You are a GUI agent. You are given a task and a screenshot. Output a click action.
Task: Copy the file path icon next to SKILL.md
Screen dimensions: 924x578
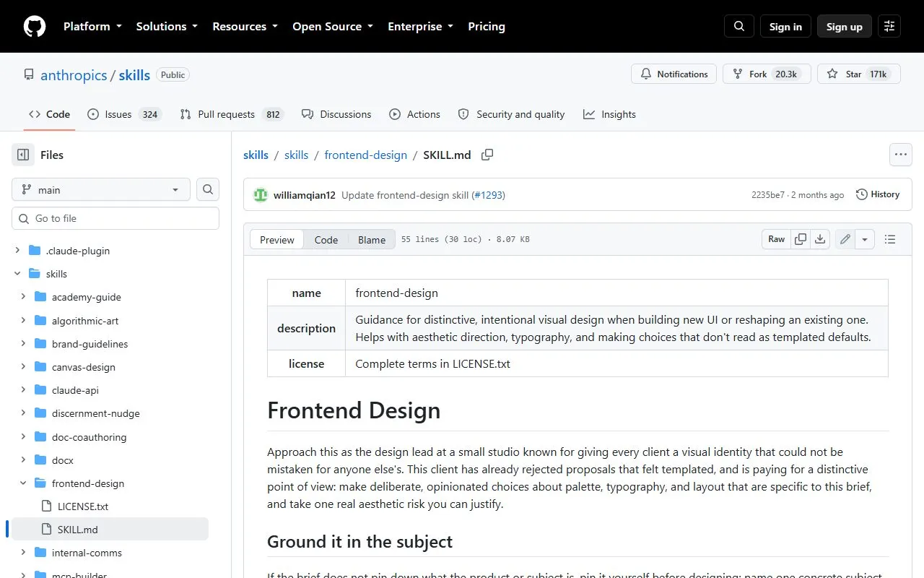click(487, 155)
